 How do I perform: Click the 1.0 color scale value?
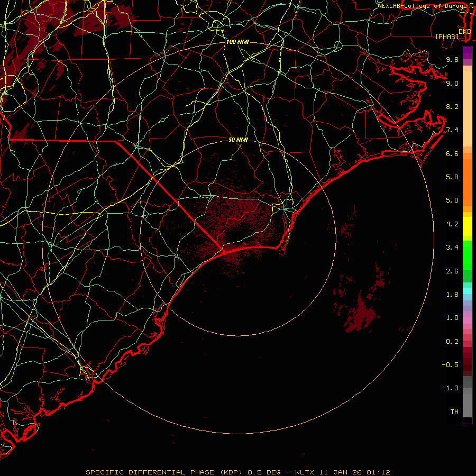pos(452,318)
